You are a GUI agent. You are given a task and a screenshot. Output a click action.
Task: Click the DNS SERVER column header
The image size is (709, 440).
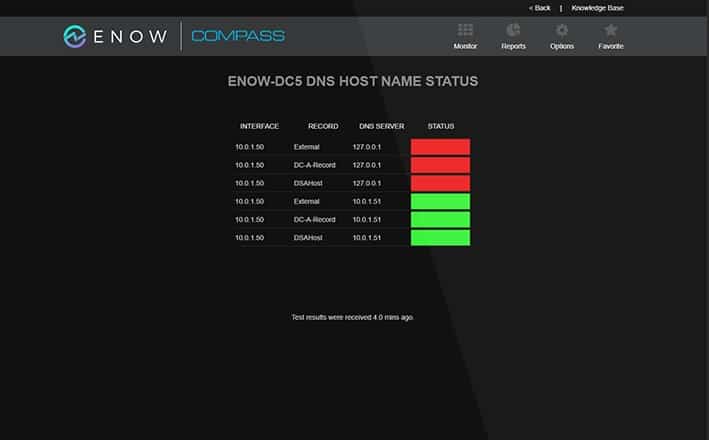[381, 126]
